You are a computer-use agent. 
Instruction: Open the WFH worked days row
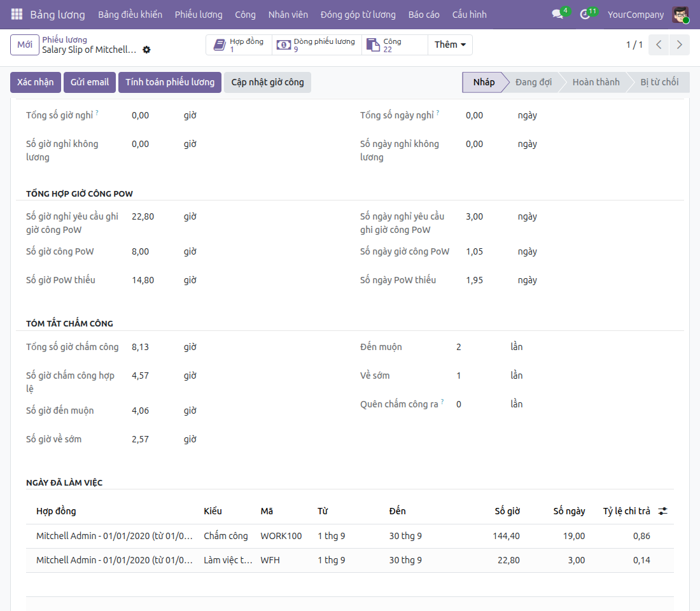(349, 560)
